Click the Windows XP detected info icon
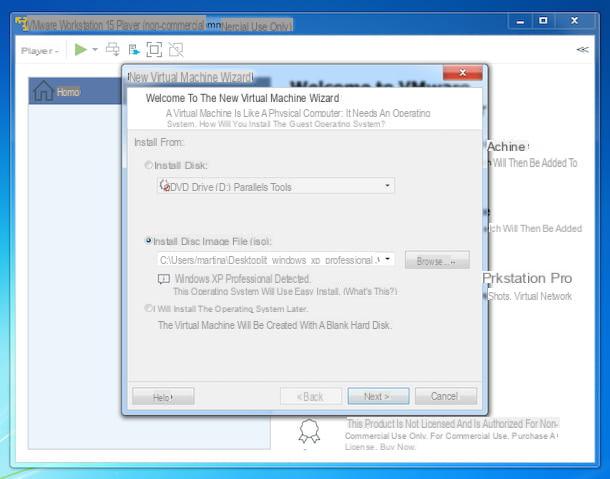Screen dimensions: 610x479 pyautogui.click(x=164, y=279)
